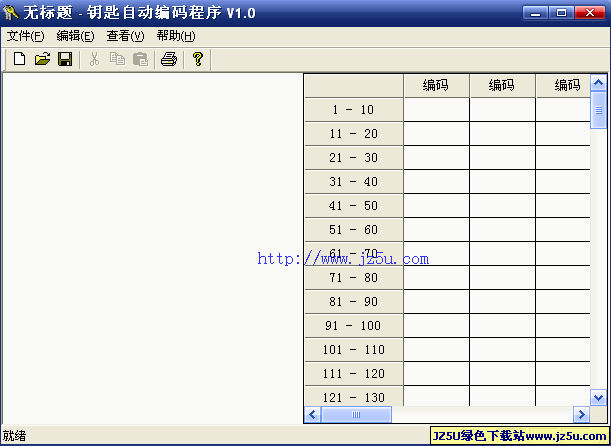Select the row header 31 - 40
This screenshot has width=611, height=446.
point(353,182)
